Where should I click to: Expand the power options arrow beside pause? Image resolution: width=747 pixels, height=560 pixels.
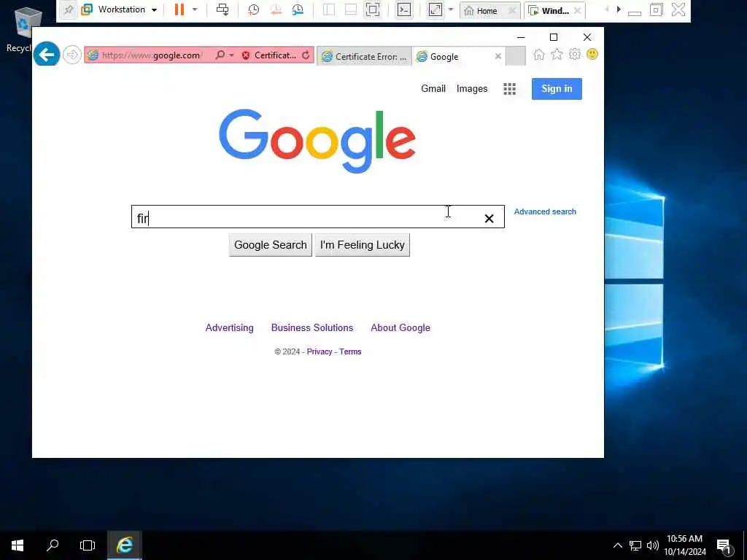click(x=195, y=9)
